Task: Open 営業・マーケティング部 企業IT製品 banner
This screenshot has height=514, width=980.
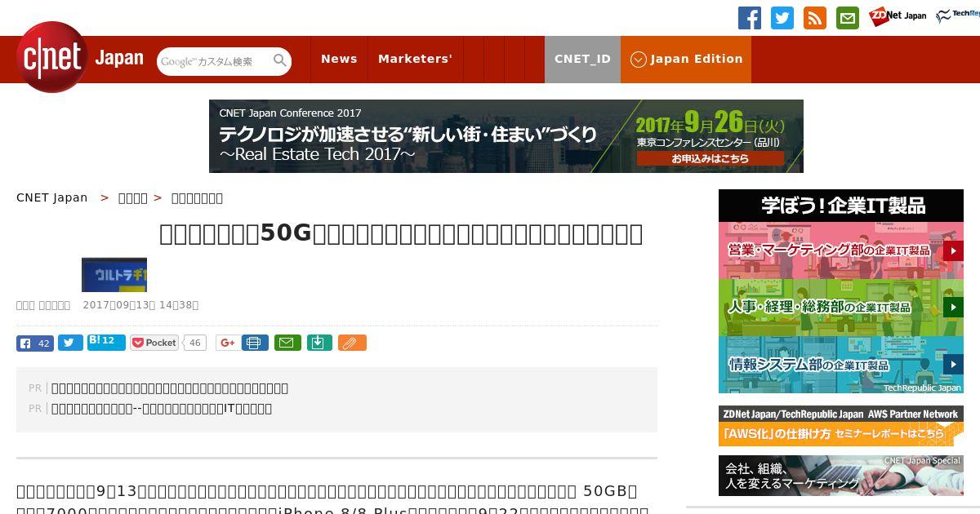Action: tap(841, 250)
